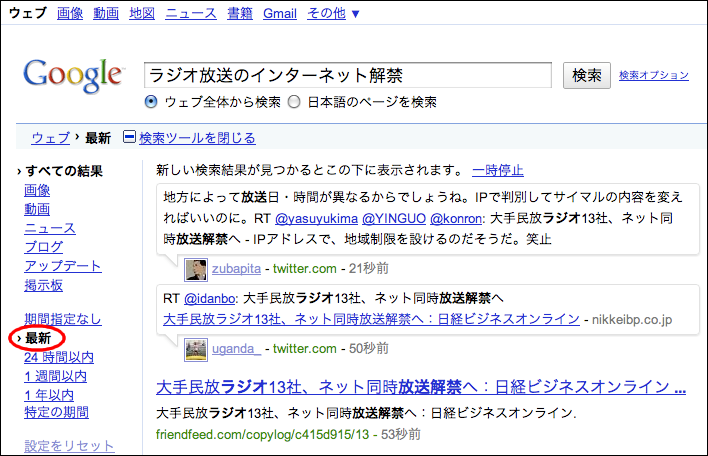Open the @yasuyukima mention link
The image size is (708, 456).
coord(316,219)
